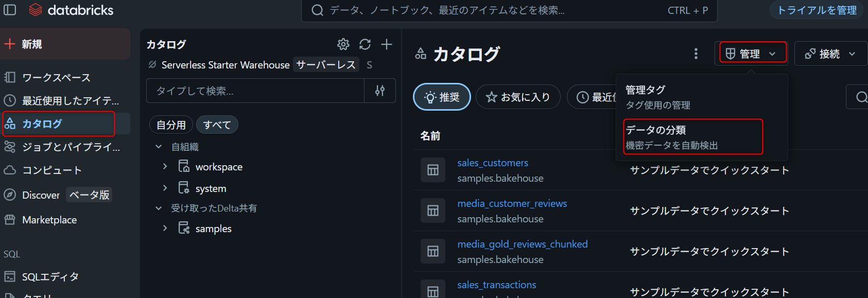Image resolution: width=868 pixels, height=298 pixels.
Task: Refresh the catalog tree
Action: click(365, 44)
